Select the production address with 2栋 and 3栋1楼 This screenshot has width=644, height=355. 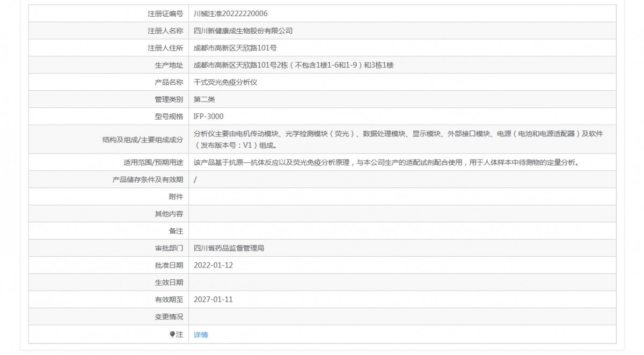(x=294, y=65)
